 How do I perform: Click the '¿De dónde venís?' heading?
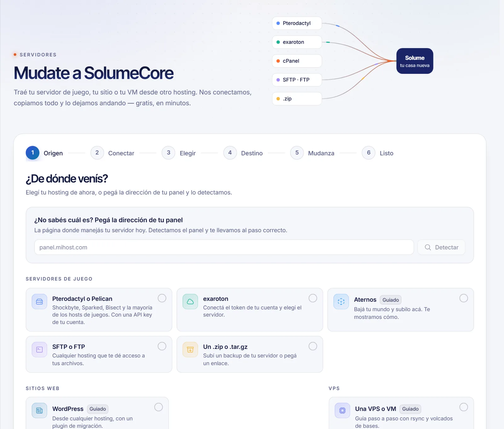[x=67, y=179]
